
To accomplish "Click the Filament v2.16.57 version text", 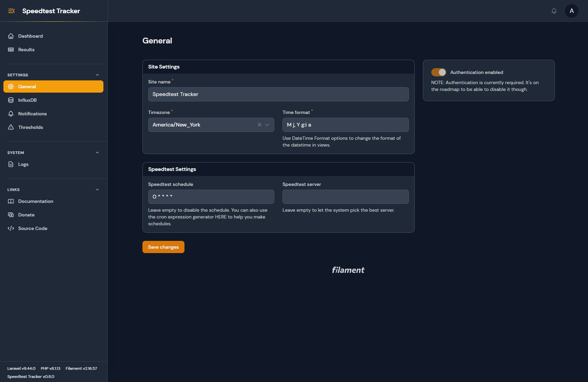I will click(x=81, y=368).
